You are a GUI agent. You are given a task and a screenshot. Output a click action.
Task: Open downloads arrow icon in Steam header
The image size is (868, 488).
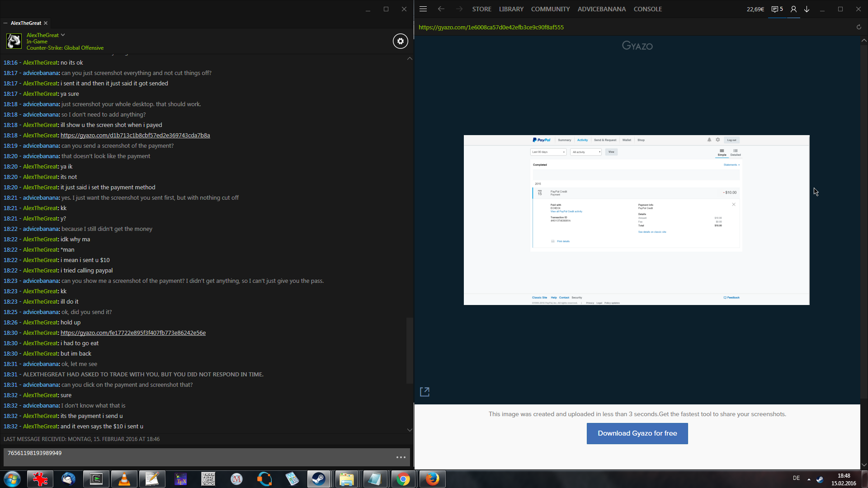pyautogui.click(x=807, y=9)
